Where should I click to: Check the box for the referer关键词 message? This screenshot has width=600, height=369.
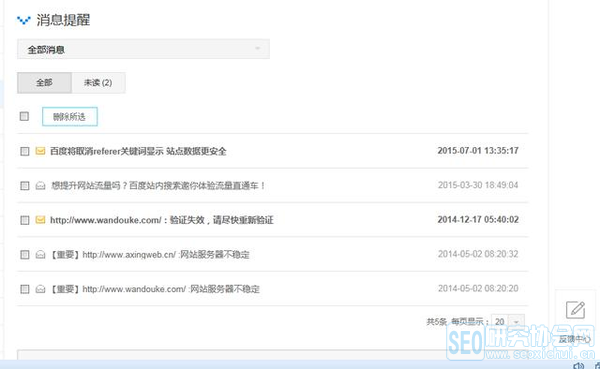pos(24,151)
